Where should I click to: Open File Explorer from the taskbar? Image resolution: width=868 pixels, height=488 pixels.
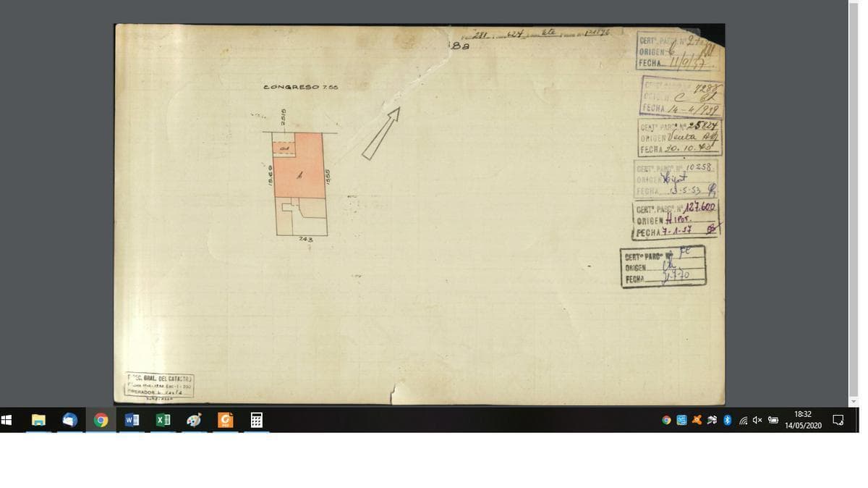pos(38,420)
